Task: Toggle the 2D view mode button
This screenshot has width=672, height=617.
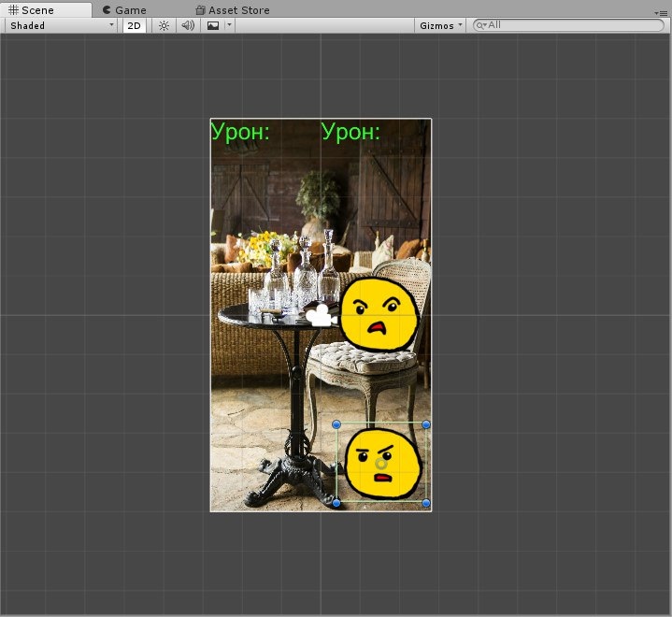Action: [x=135, y=26]
